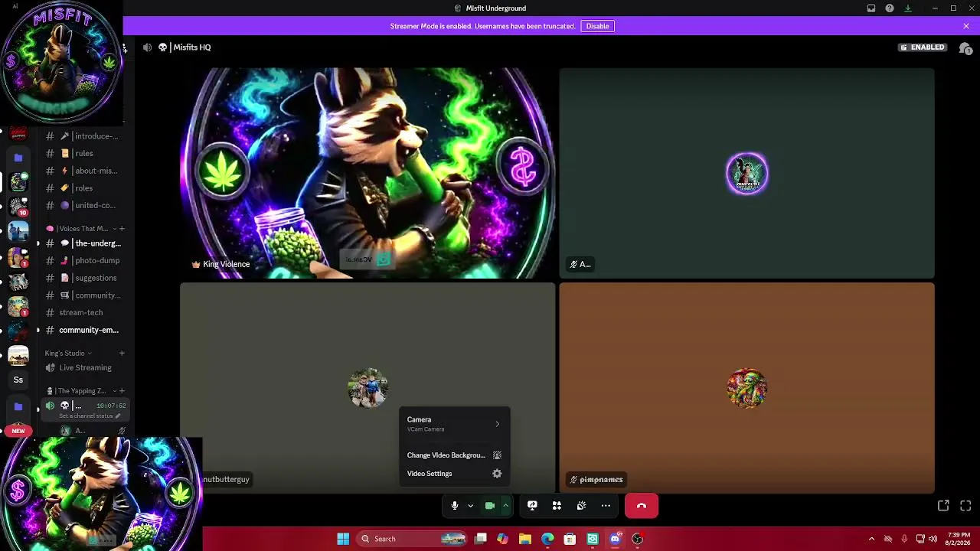Share your screen from the call bar

click(532, 506)
